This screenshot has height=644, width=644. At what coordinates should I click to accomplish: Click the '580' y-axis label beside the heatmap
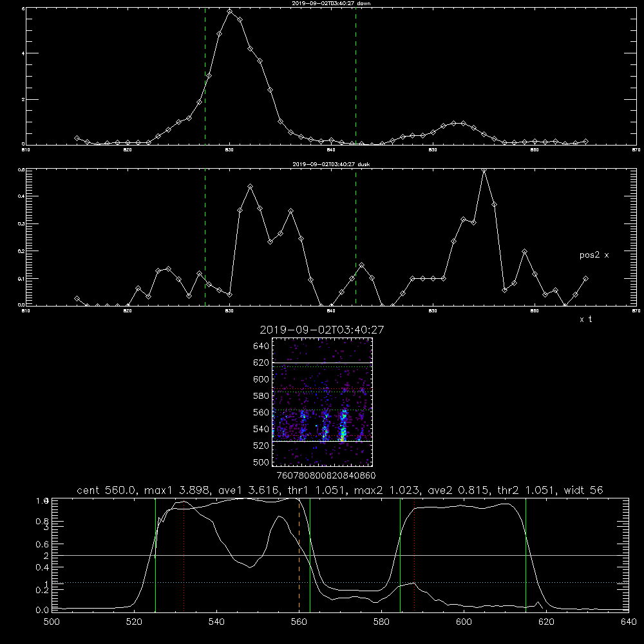point(261,396)
